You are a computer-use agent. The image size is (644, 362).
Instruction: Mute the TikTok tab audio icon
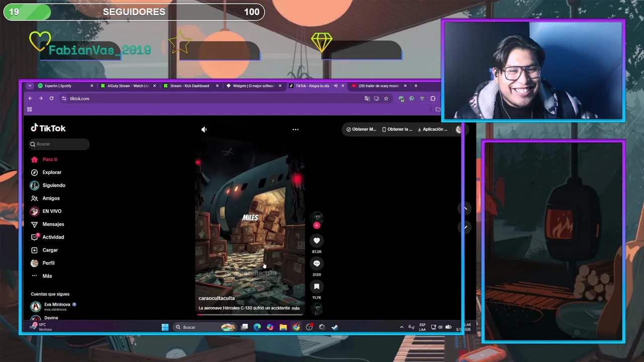336,86
